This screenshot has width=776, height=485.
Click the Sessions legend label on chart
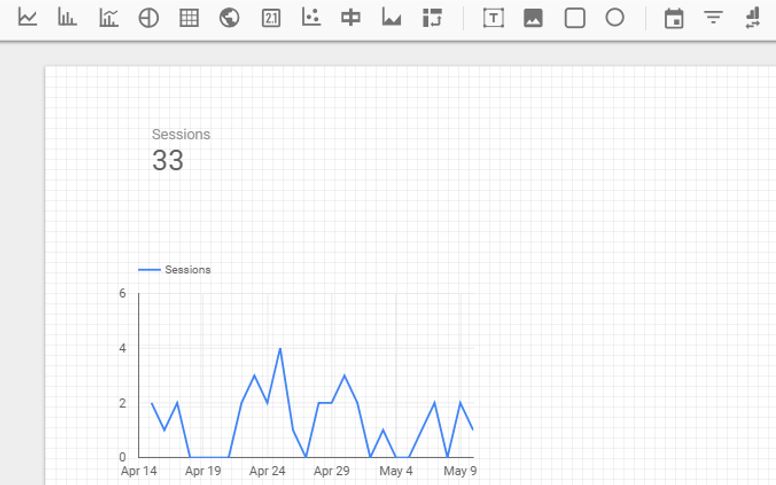(x=187, y=270)
